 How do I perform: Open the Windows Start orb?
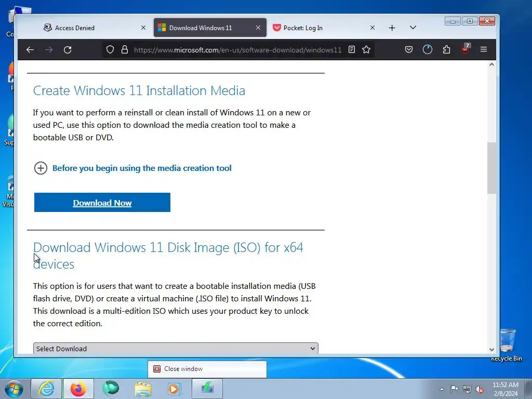(x=14, y=389)
